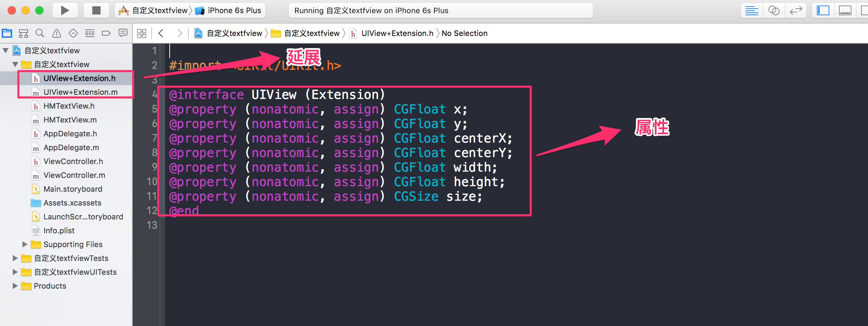Screen dimensions: 868x326
Task: Open the project navigator folder icon
Action: pyautogui.click(x=7, y=33)
